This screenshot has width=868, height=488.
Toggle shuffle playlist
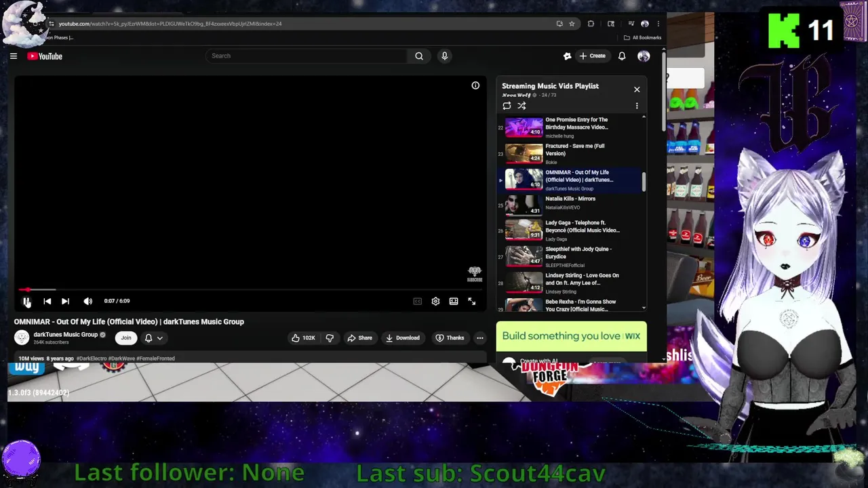[521, 106]
